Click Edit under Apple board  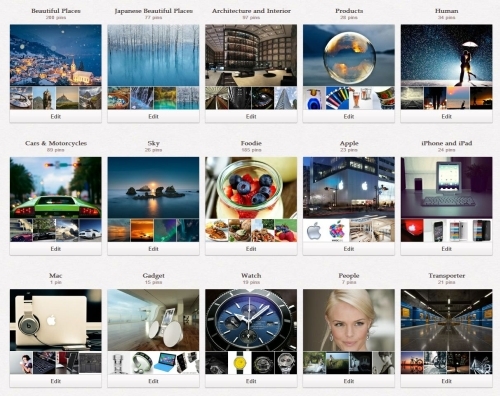349,249
